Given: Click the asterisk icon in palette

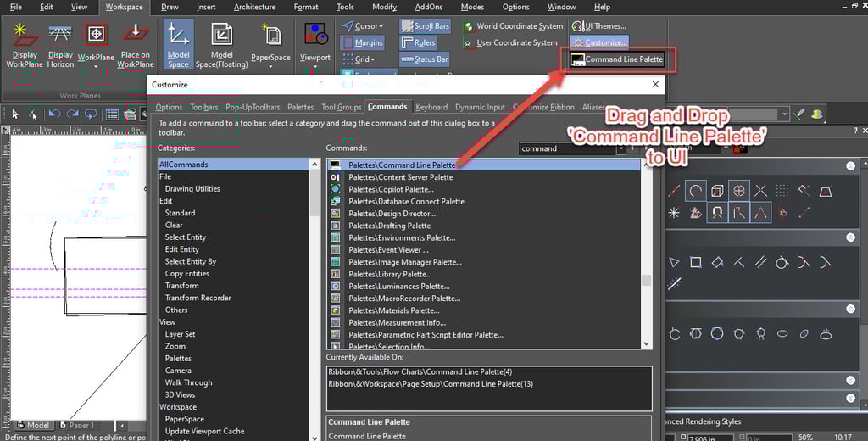Looking at the screenshot, I should [674, 213].
